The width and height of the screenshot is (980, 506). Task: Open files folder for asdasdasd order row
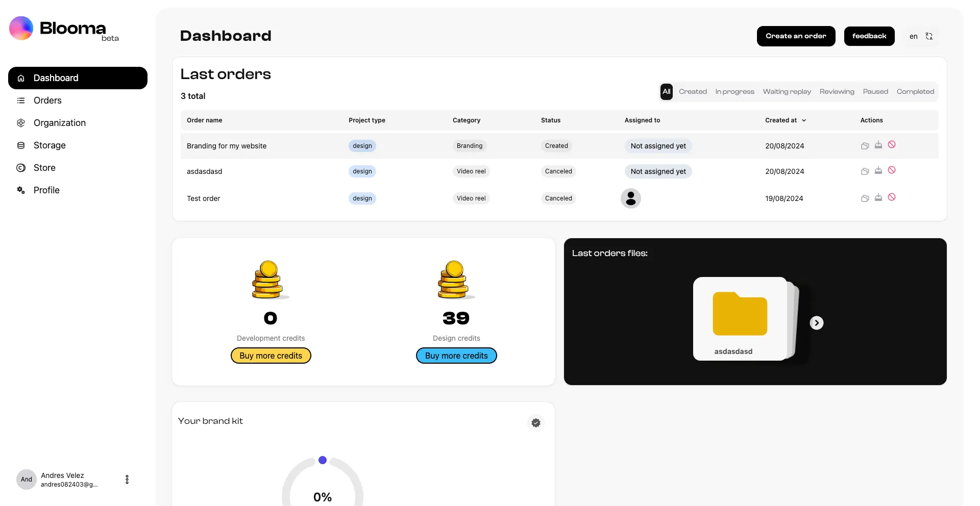[x=865, y=171]
